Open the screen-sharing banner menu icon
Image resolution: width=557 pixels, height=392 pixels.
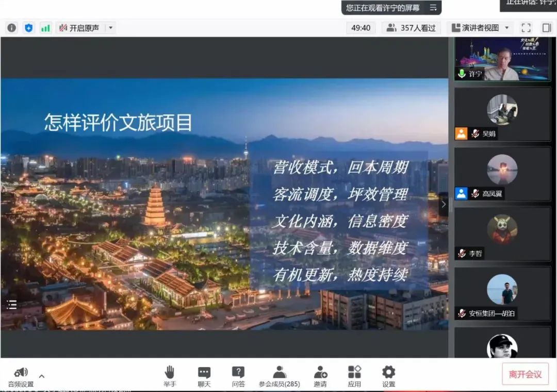coord(433,8)
